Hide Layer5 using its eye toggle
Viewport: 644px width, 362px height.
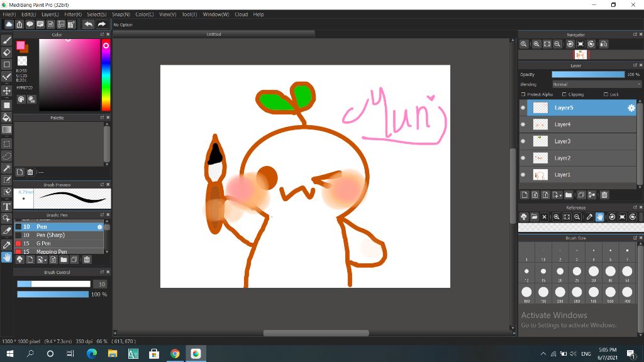523,108
